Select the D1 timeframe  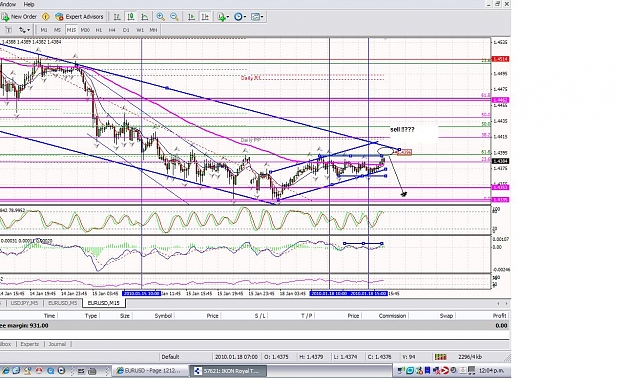coord(126,30)
